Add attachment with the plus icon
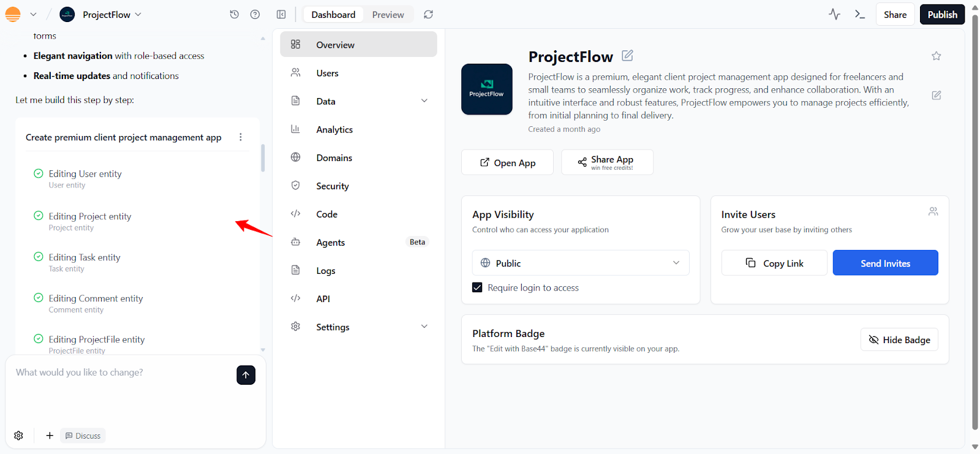This screenshot has width=980, height=454. (50, 436)
